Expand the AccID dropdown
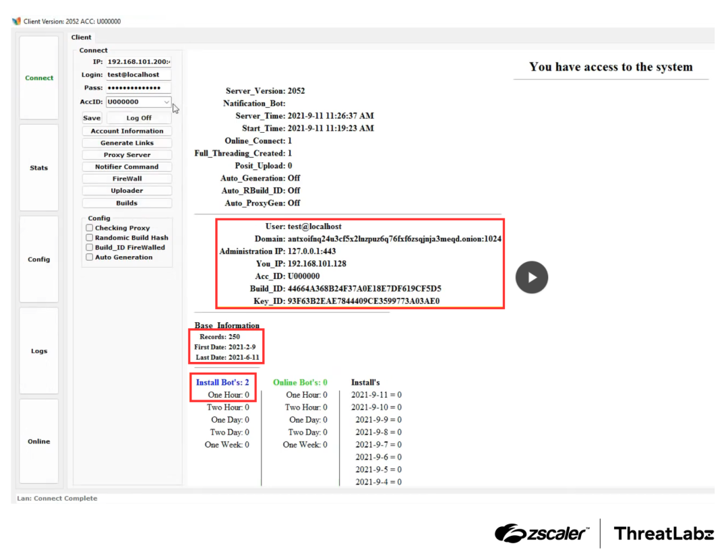728x560 pixels. pos(166,102)
